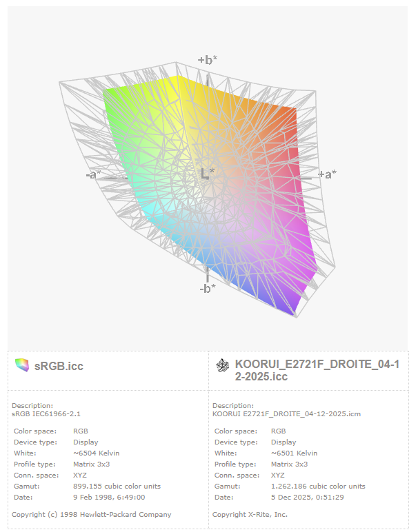Click the -b* axis label
This screenshot has width=418, height=532.
pos(208,288)
